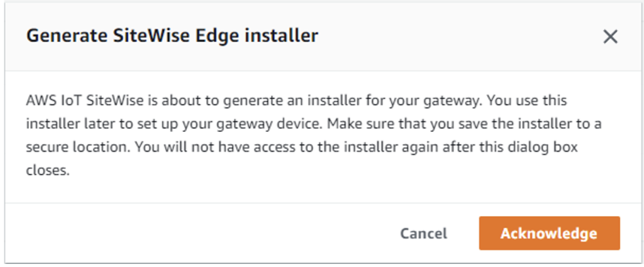
Task: Choose Cancel in the dialog footer
Action: pyautogui.click(x=423, y=234)
